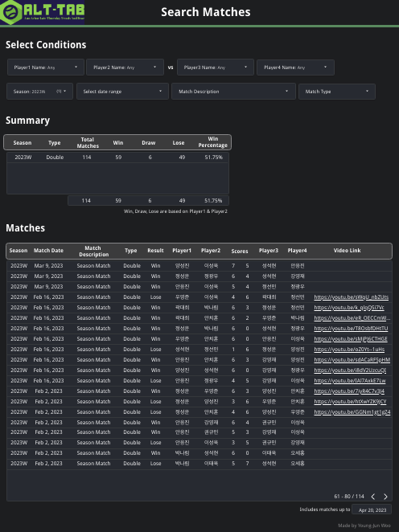Click the 'Summary' section heading
Viewport: 399px width, 532px height.
(x=28, y=121)
